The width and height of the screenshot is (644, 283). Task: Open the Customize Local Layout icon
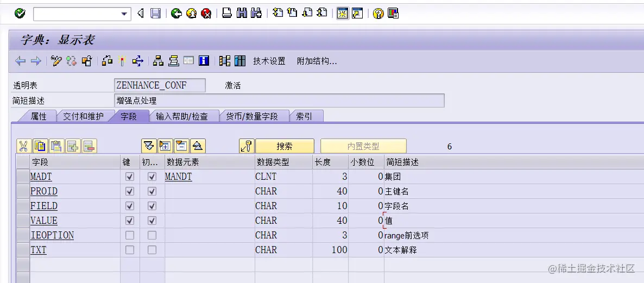(x=393, y=14)
